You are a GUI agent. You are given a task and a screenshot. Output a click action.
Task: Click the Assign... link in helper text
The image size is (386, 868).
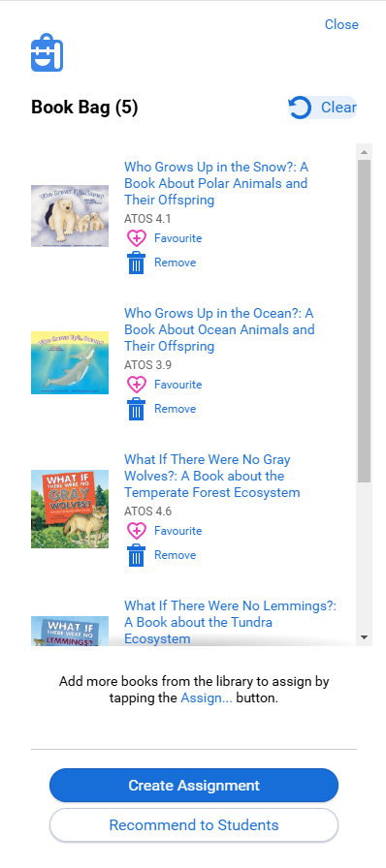207,698
